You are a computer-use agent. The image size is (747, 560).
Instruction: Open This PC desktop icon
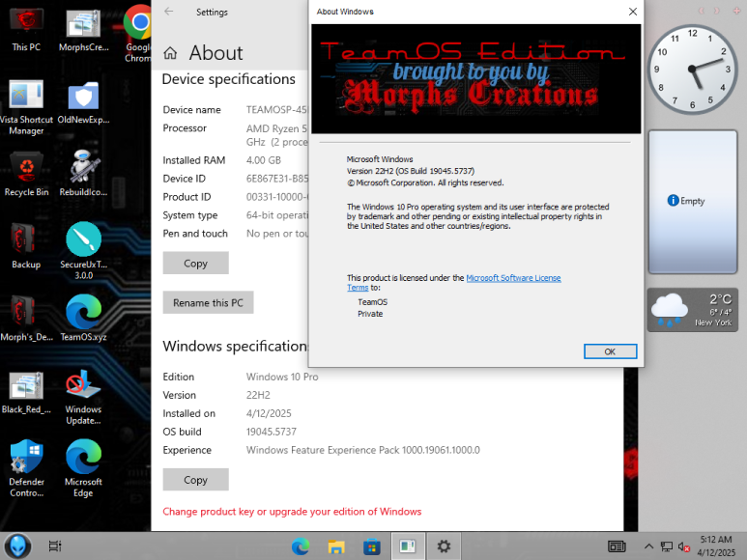[x=26, y=30]
